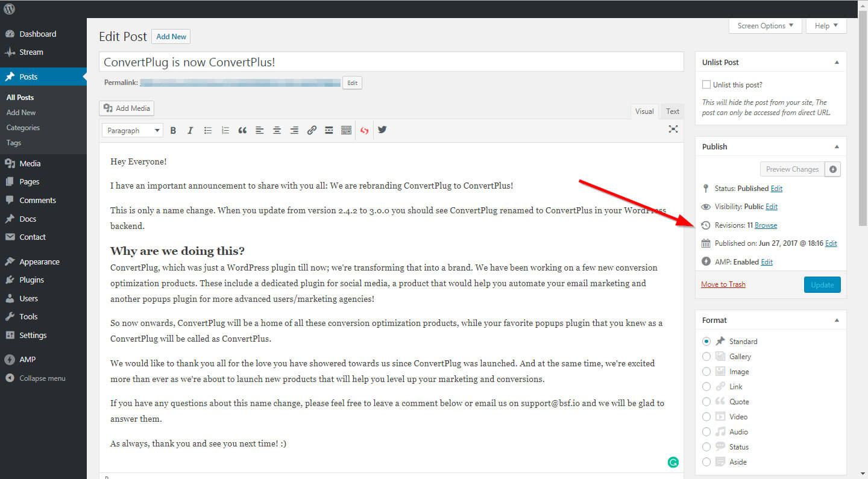Select the Media item in the sidebar

point(30,163)
